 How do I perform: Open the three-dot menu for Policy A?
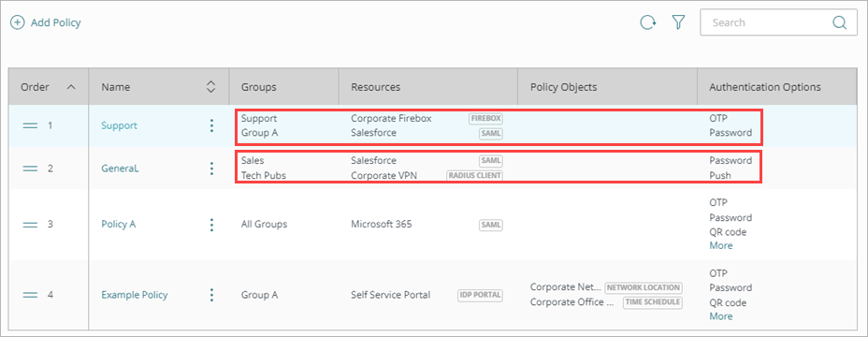[211, 225]
